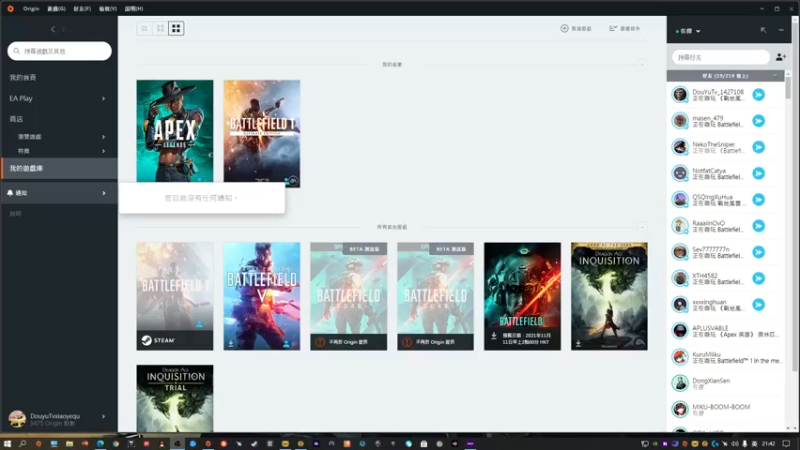The width and height of the screenshot is (800, 450).
Task: Select friend DongXianSen in the list
Action: (725, 383)
